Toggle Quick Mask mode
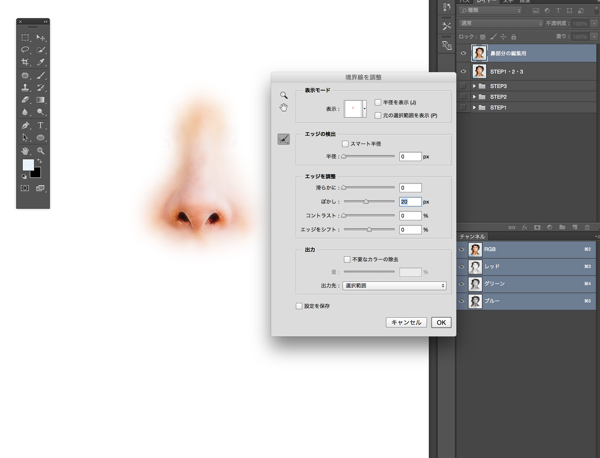The image size is (600, 458). [25, 188]
